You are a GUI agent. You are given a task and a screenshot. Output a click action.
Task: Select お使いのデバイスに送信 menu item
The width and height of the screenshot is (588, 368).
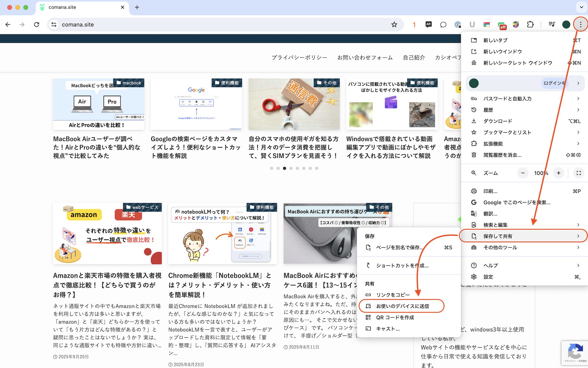[x=402, y=306]
